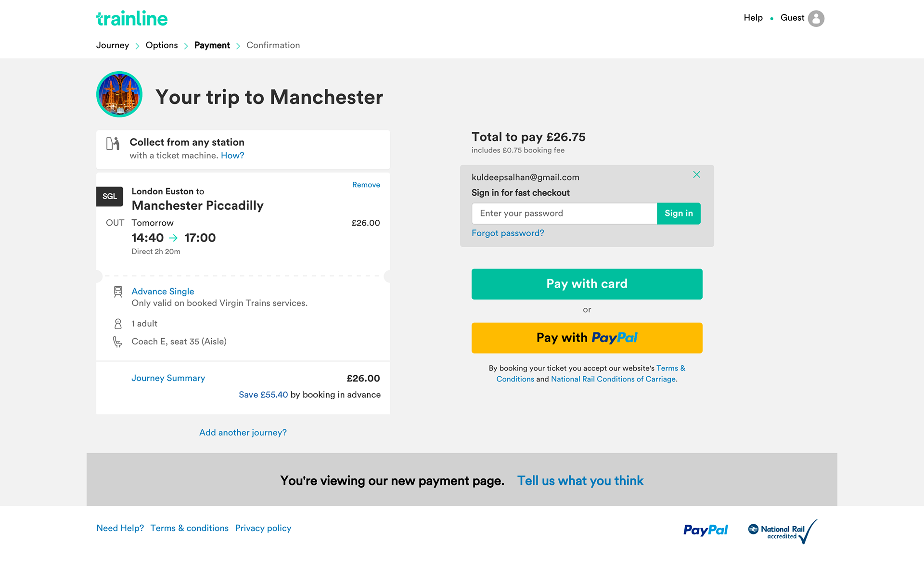Go back to the Options step

pos(162,45)
